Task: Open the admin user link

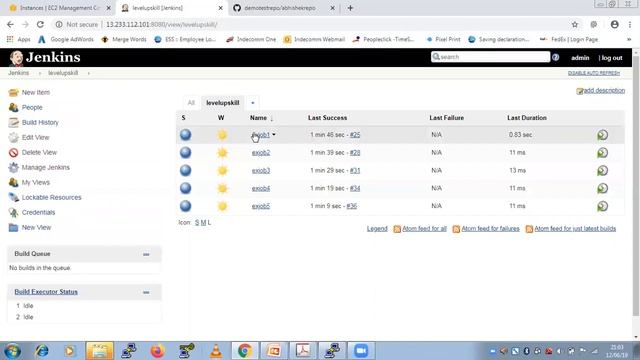Action: tap(580, 58)
